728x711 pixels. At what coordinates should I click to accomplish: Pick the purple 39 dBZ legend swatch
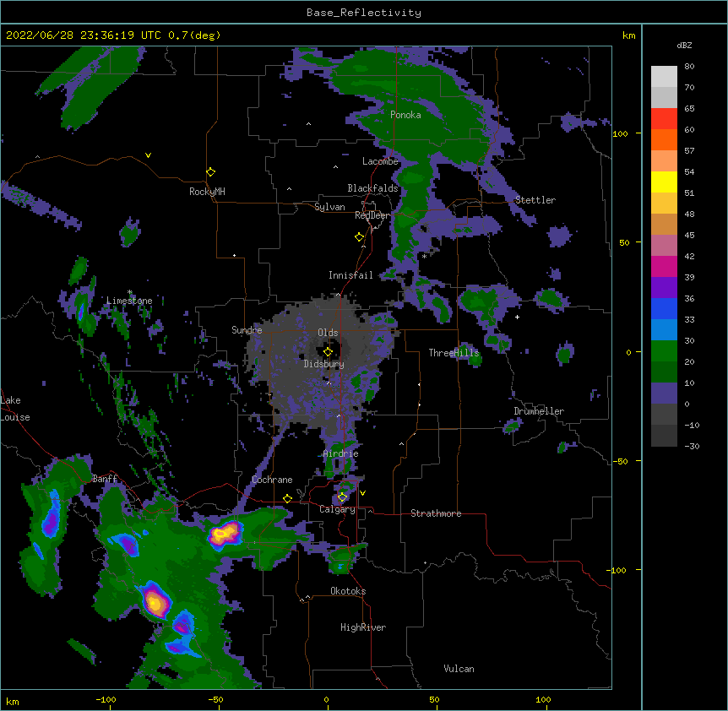(x=664, y=287)
